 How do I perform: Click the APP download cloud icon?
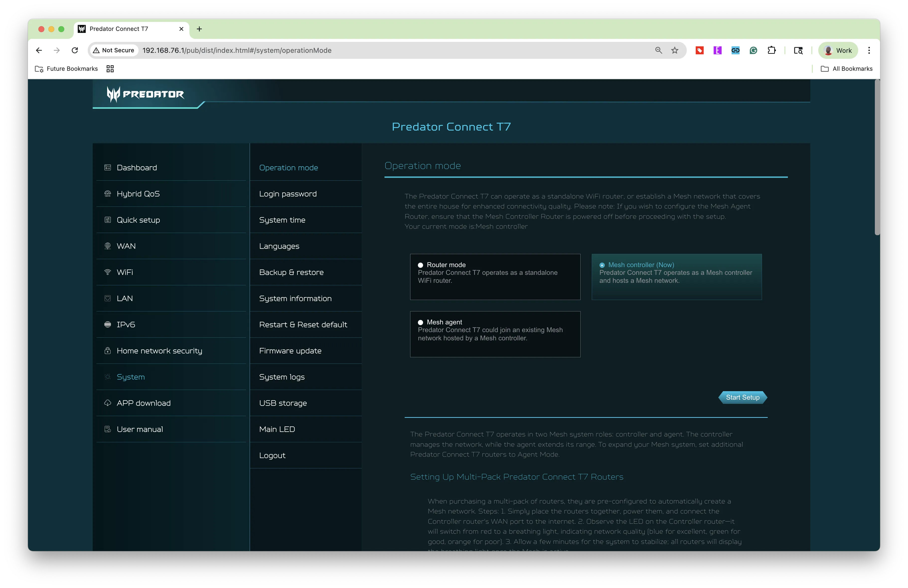pyautogui.click(x=108, y=403)
